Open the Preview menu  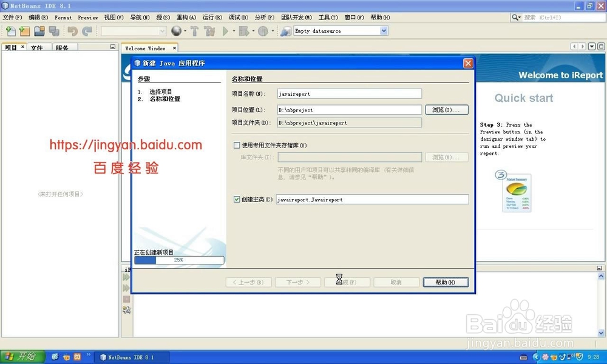click(x=88, y=18)
